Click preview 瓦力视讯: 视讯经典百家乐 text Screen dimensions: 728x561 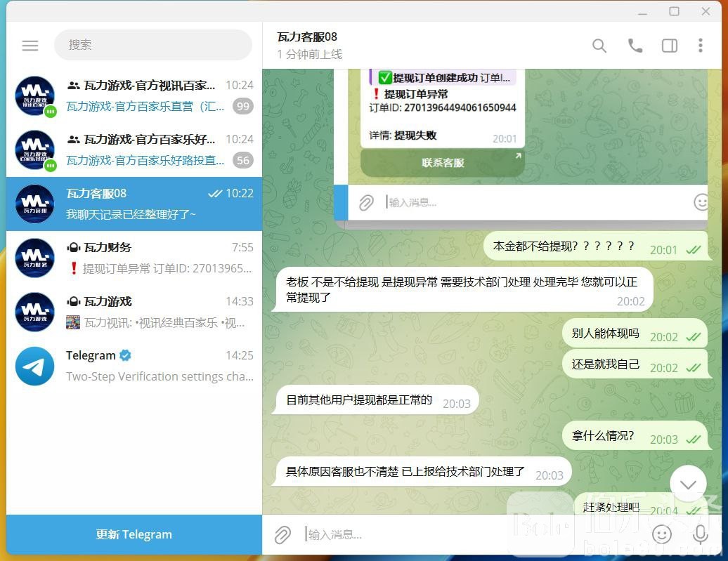[x=155, y=322]
